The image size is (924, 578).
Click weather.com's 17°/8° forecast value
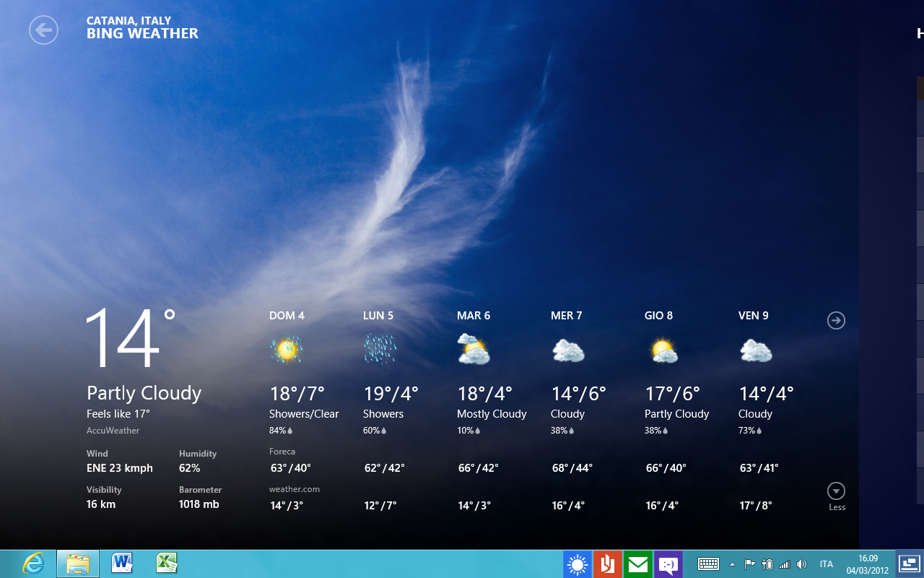[756, 506]
